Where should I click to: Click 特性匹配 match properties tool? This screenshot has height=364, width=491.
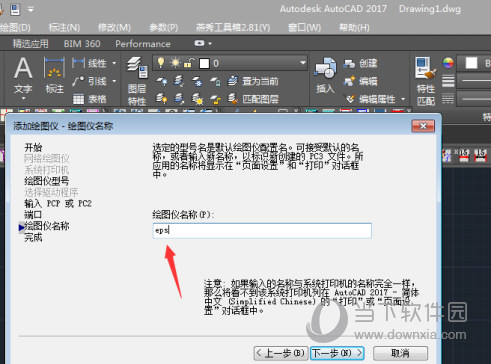point(426,81)
